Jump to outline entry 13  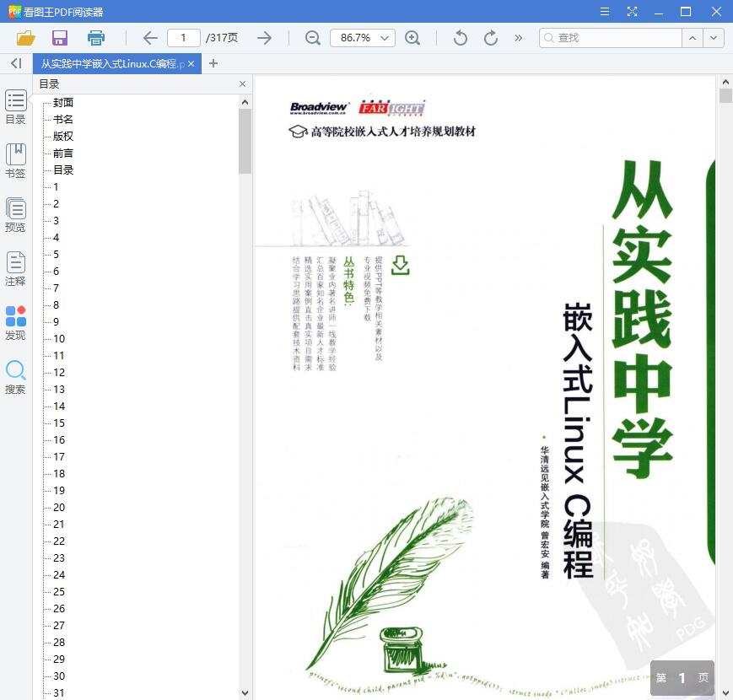click(x=59, y=390)
